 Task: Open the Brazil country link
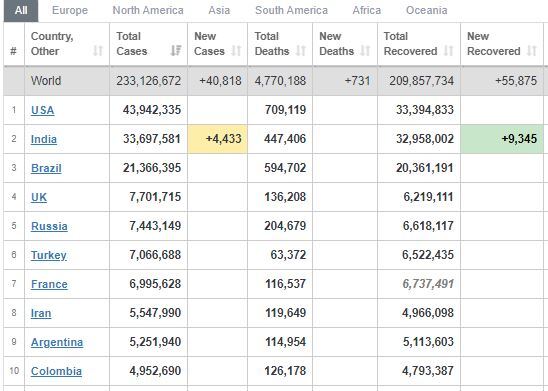(x=46, y=168)
